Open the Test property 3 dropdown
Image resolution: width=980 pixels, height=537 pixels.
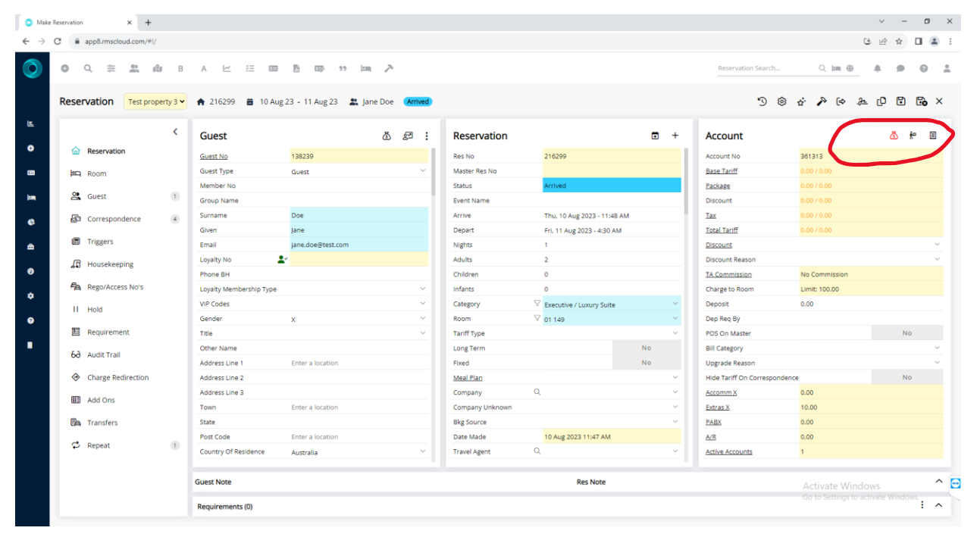pos(155,101)
